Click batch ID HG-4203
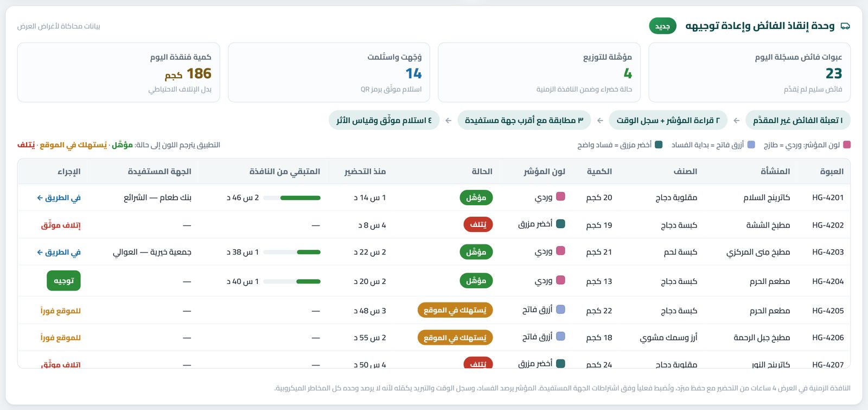Screen dimensions: 868x410 tap(828, 252)
